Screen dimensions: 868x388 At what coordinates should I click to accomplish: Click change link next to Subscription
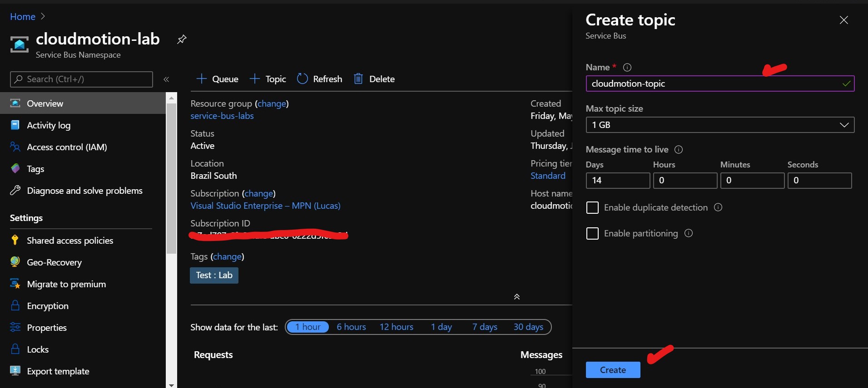coord(259,193)
